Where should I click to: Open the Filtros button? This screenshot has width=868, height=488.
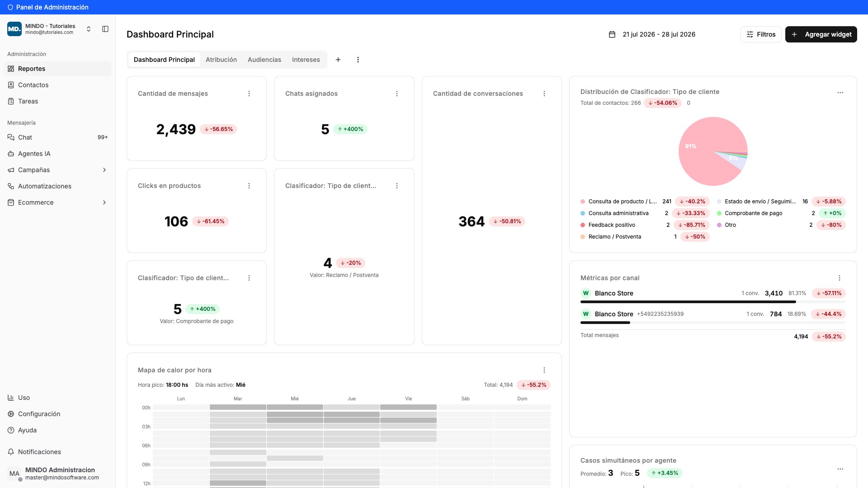pyautogui.click(x=761, y=34)
